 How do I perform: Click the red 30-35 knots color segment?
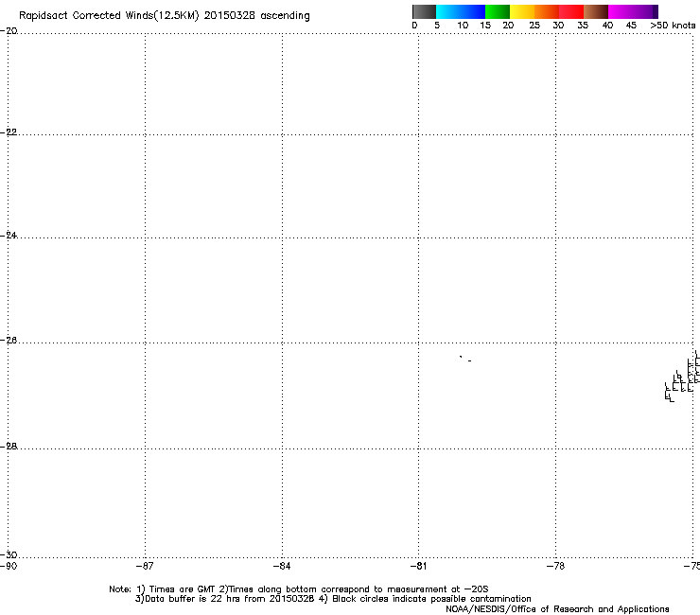click(571, 11)
